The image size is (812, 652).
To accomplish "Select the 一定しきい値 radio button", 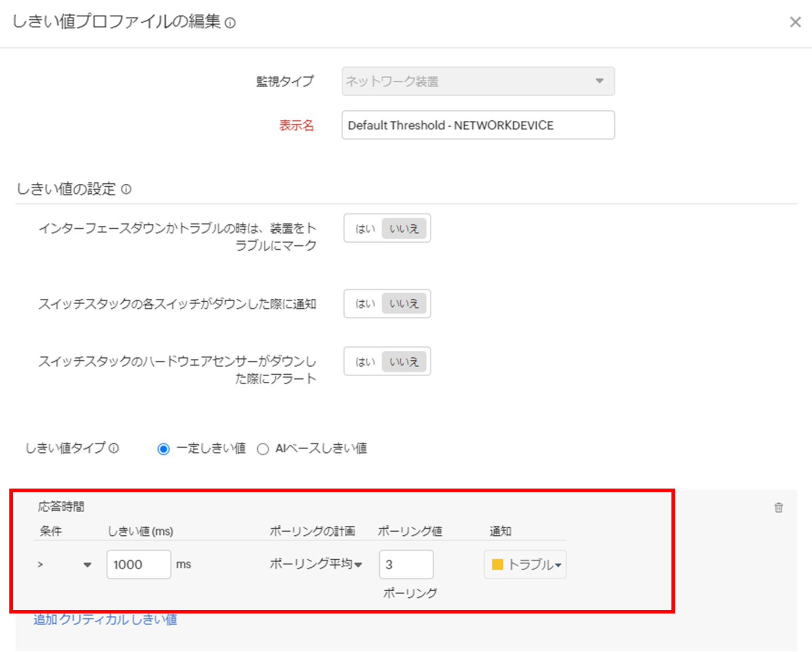I will click(163, 449).
